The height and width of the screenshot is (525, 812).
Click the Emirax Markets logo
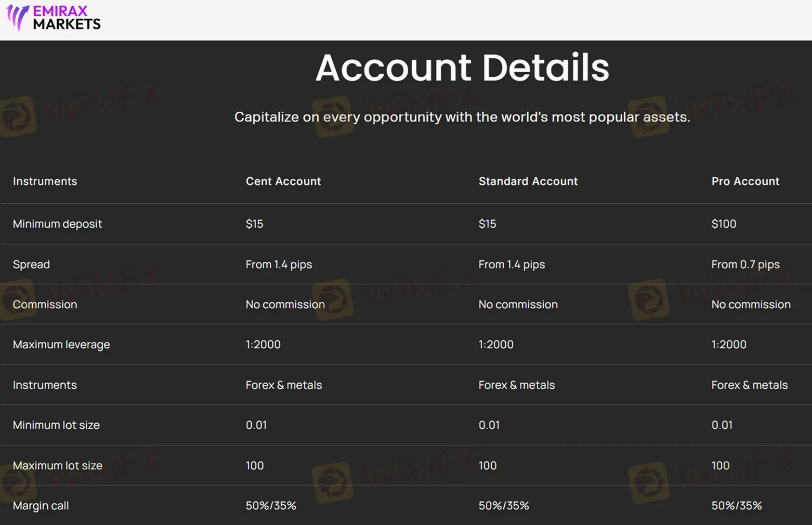click(x=54, y=18)
